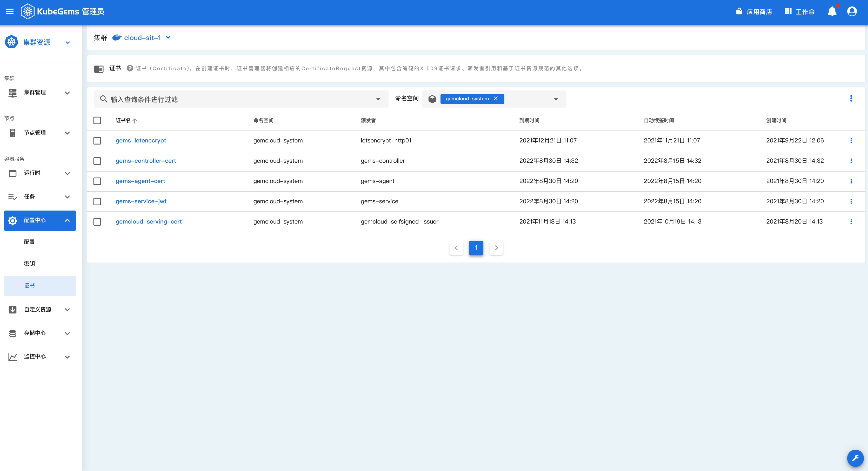Click the 工作台 grid icon

788,11
